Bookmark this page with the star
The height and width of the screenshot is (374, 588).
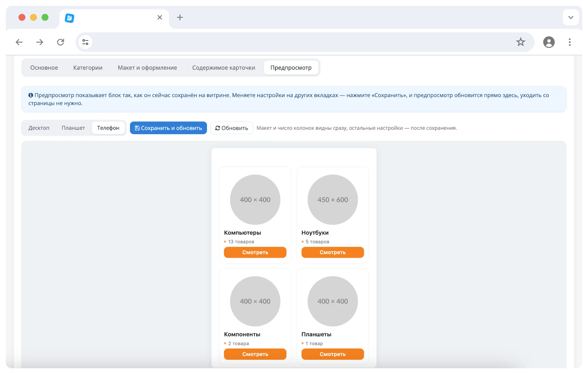[x=520, y=42]
